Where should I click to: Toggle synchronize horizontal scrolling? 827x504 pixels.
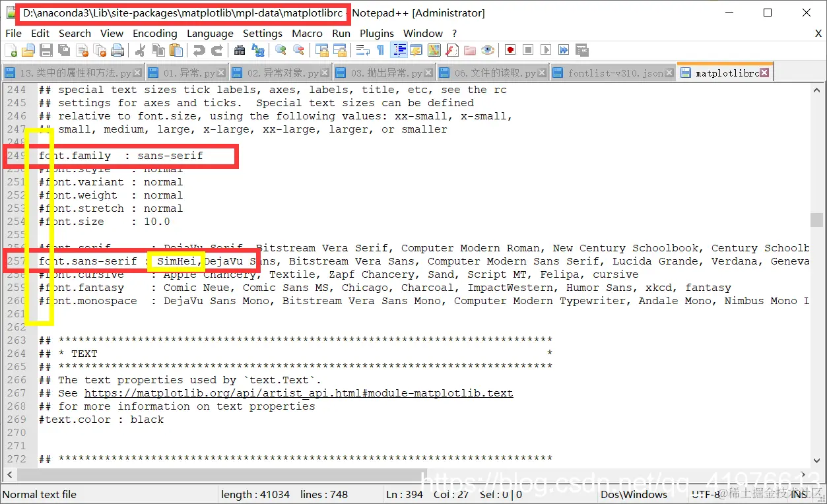click(x=339, y=50)
